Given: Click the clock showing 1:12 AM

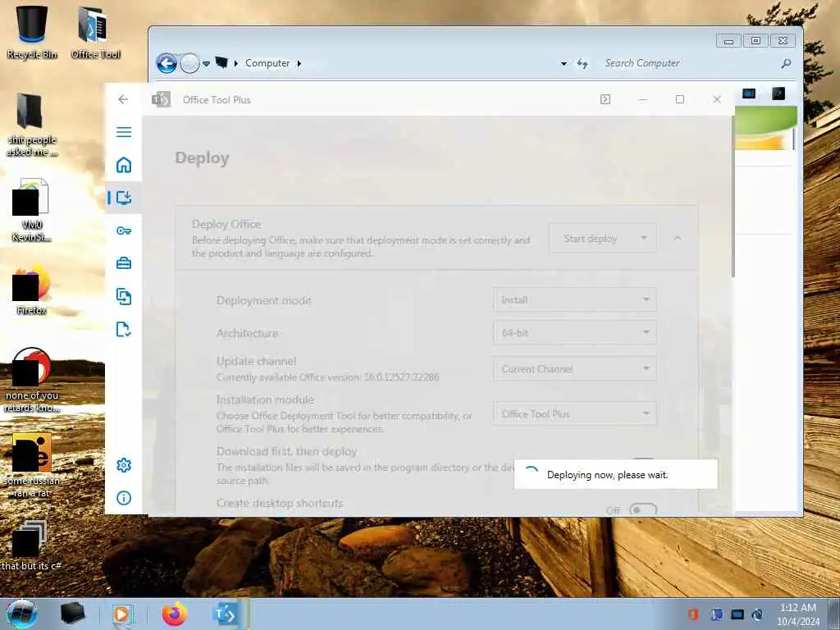Looking at the screenshot, I should (x=797, y=608).
